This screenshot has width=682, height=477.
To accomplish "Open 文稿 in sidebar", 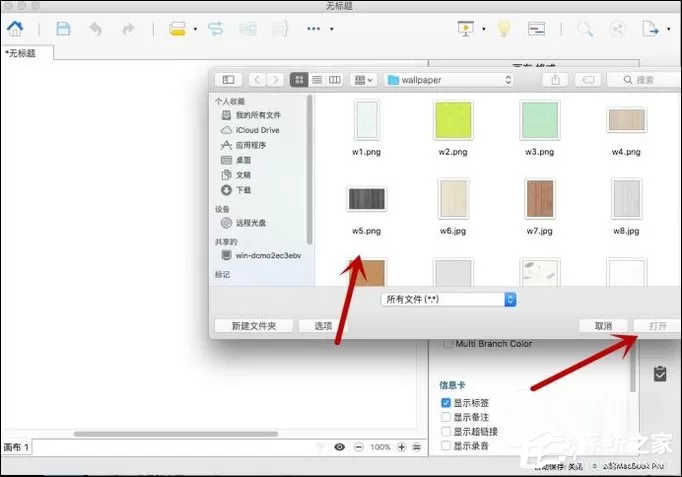I will click(x=236, y=175).
